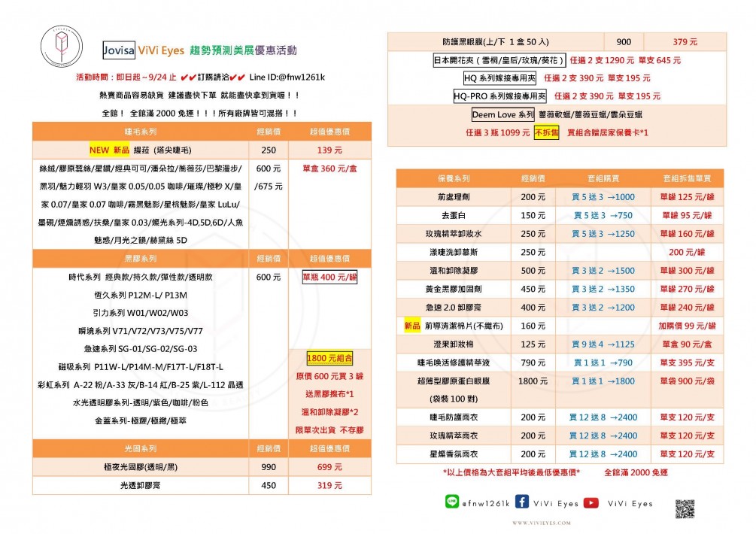Click the 379 元 eye mask price

(x=685, y=42)
